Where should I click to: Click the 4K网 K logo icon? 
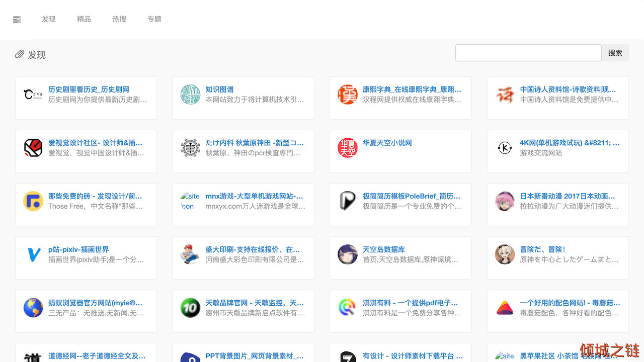[x=505, y=148]
